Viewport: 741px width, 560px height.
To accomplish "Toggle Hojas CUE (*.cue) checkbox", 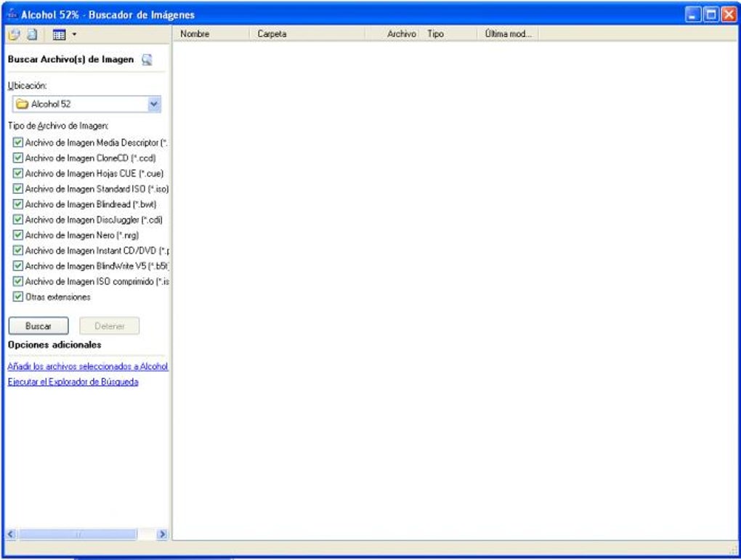I will (x=18, y=173).
